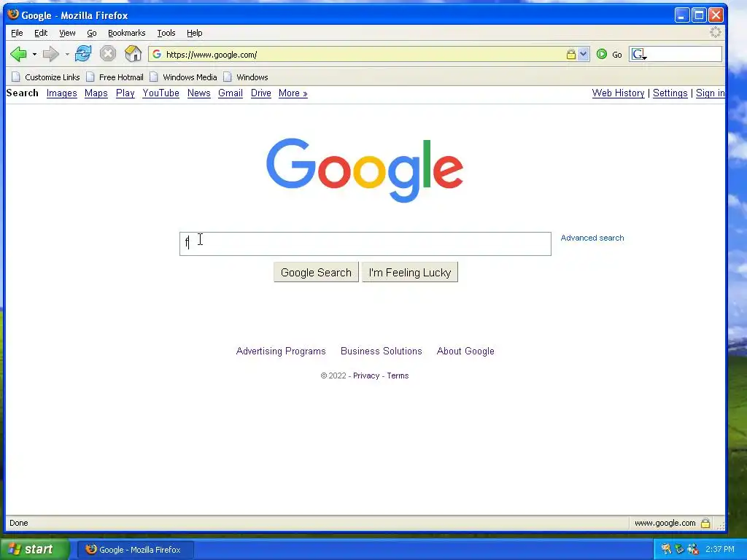Click the Sign in link
Image resolution: width=747 pixels, height=560 pixels.
tap(710, 93)
